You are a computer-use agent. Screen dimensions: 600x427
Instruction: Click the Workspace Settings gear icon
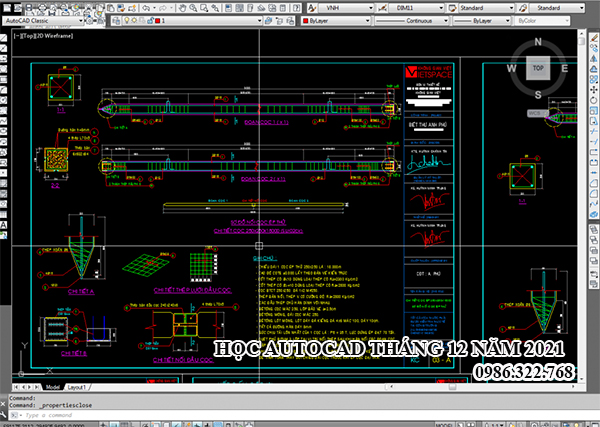click(x=90, y=21)
